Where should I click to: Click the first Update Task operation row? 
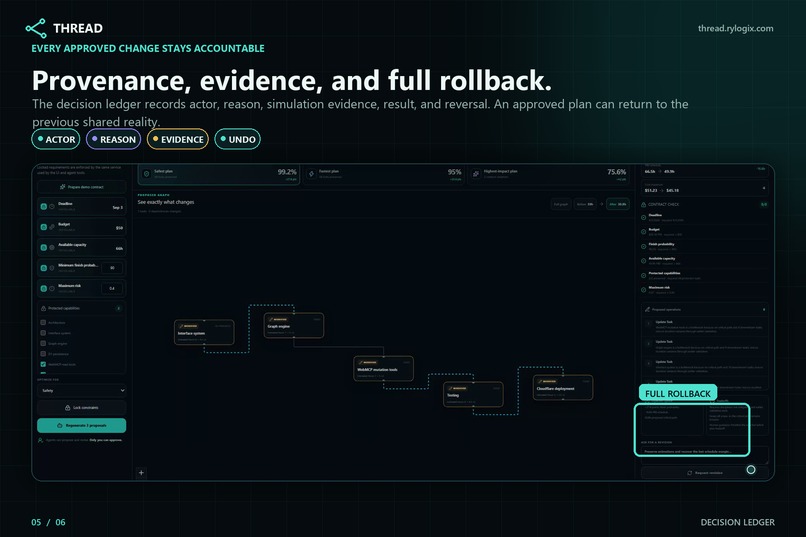(705, 326)
